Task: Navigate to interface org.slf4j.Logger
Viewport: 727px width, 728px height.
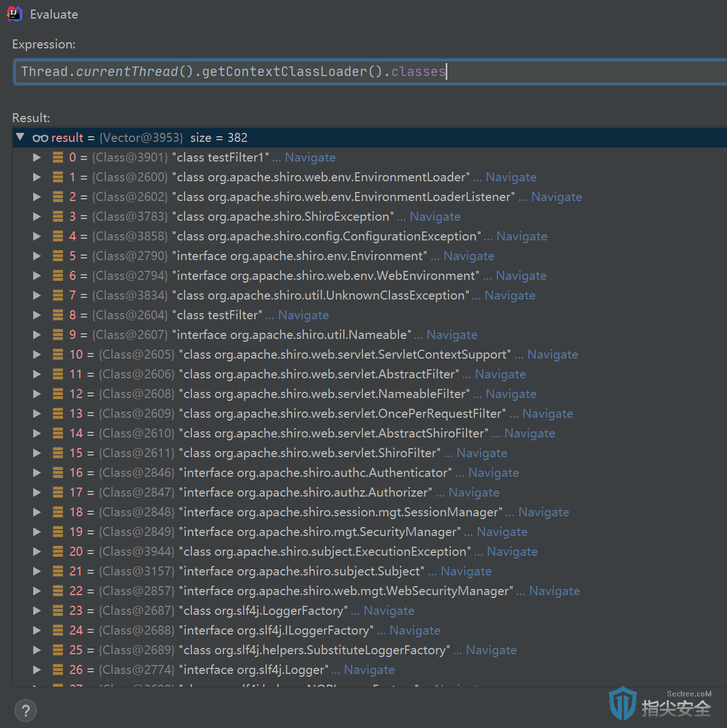Action: point(369,670)
